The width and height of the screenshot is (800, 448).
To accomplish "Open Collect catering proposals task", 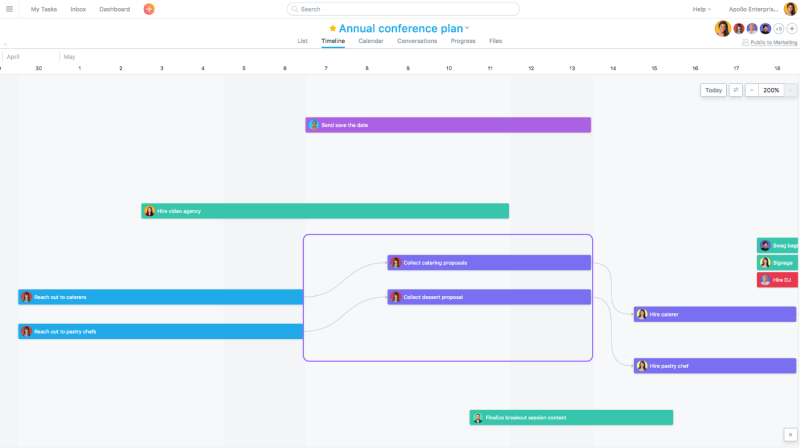I will (489, 263).
